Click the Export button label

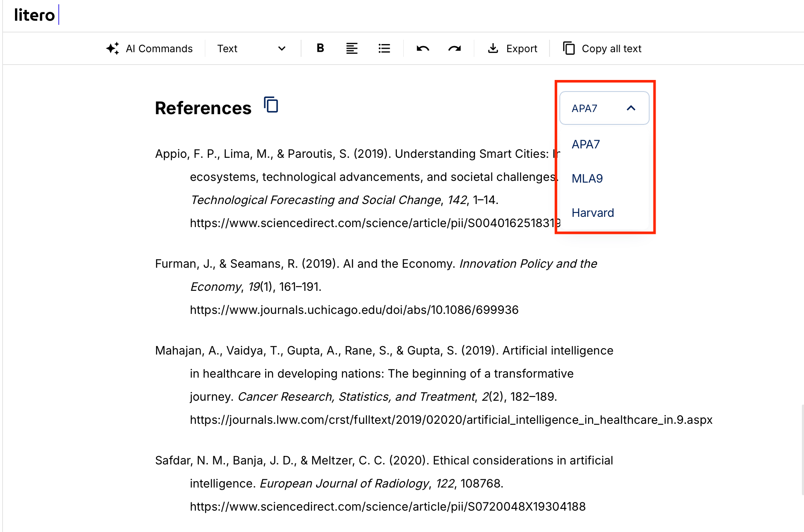click(521, 48)
